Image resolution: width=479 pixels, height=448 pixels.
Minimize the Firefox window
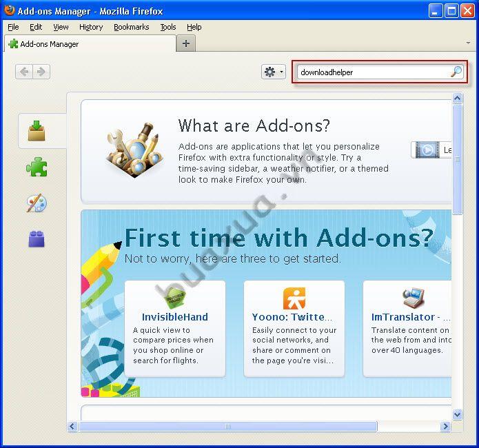click(x=436, y=11)
